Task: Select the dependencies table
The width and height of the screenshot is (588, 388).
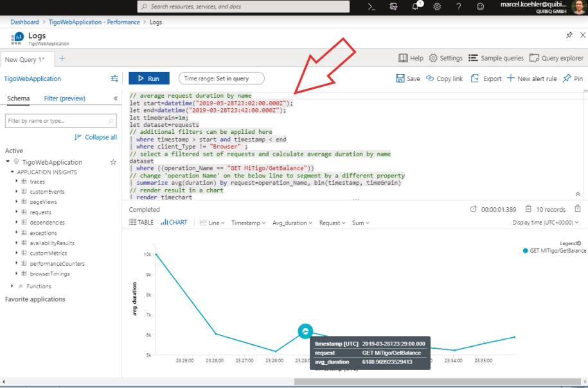Action: (48, 223)
